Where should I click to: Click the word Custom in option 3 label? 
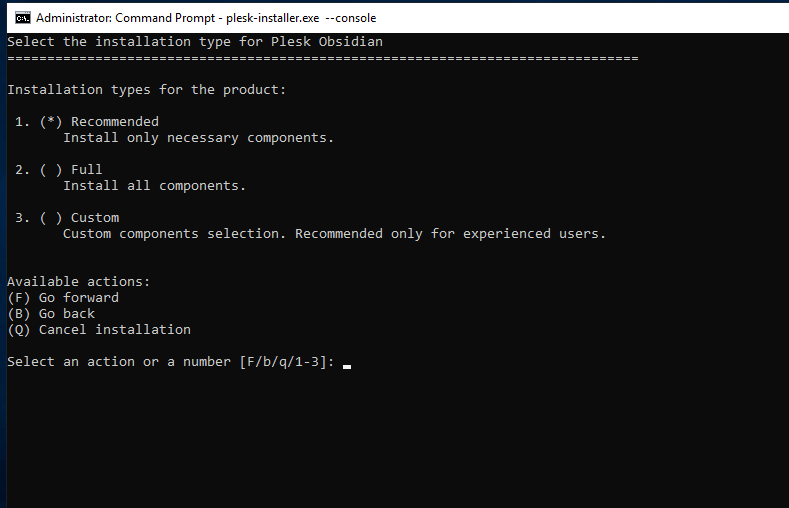point(95,218)
